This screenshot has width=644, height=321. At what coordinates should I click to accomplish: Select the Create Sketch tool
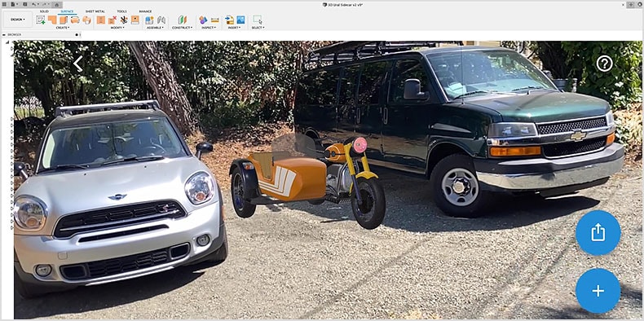click(x=41, y=20)
